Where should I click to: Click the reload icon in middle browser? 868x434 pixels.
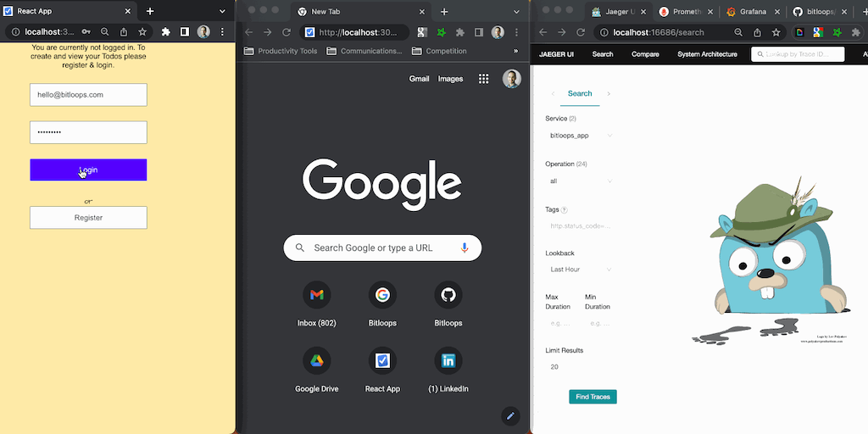tap(287, 32)
